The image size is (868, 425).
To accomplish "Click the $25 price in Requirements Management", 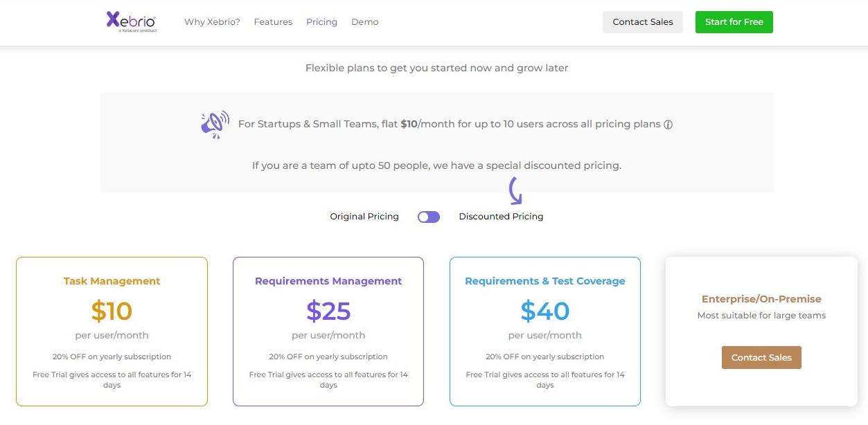I will click(x=328, y=311).
